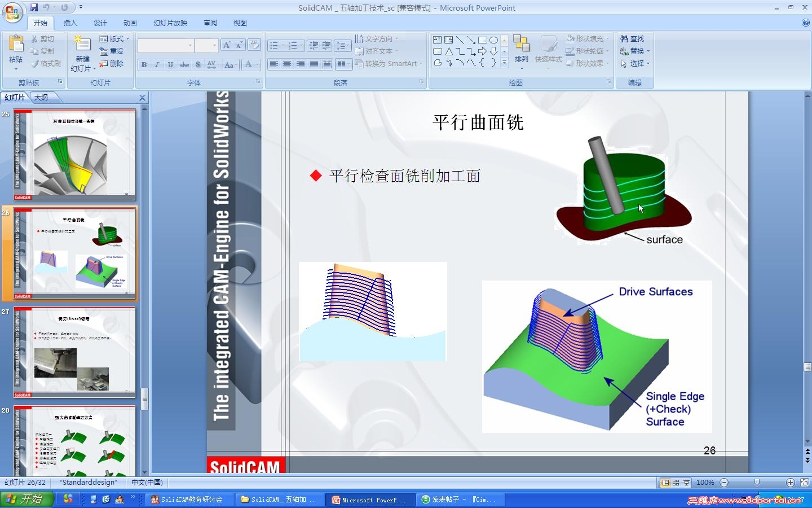Align text to the left
This screenshot has width=812, height=508.
point(273,64)
